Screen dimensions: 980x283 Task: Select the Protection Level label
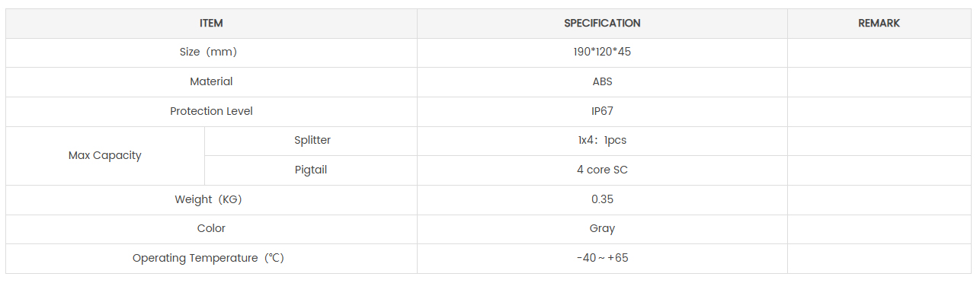coord(211,112)
